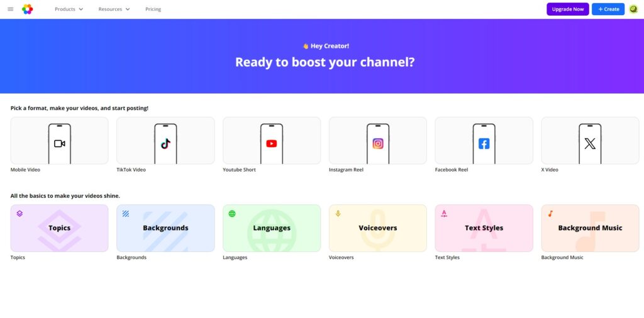The height and width of the screenshot is (318, 644).
Task: Click the YouTube play logo icon
Action: coord(272,144)
